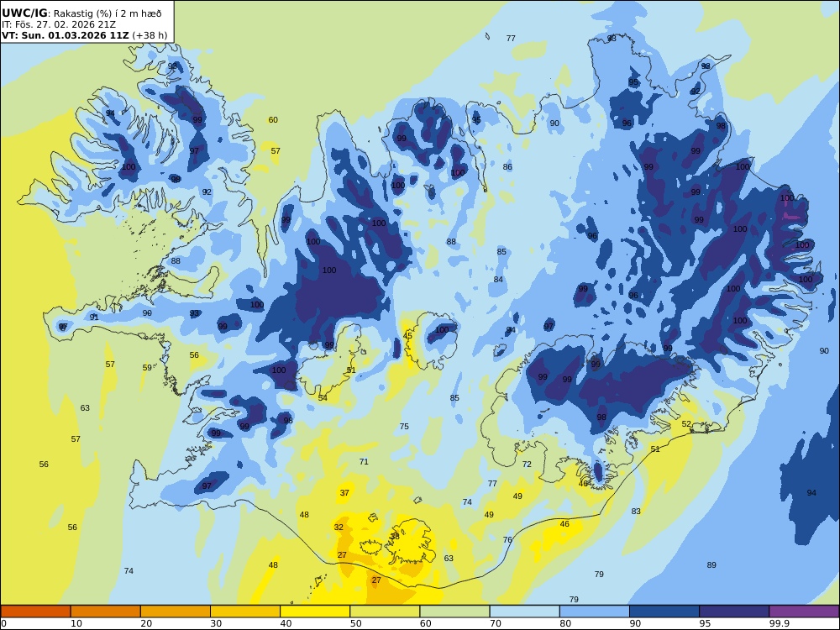
Task: Click legend tick label "0"
Action: click(3, 623)
